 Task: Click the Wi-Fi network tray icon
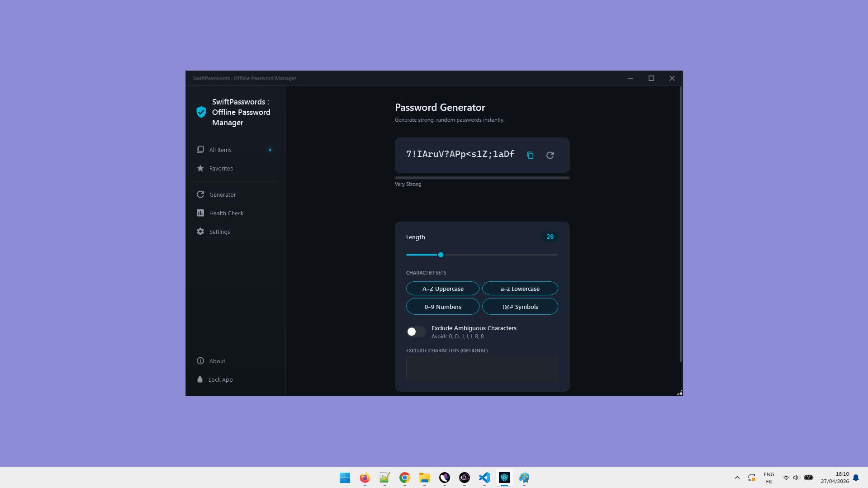point(786,478)
